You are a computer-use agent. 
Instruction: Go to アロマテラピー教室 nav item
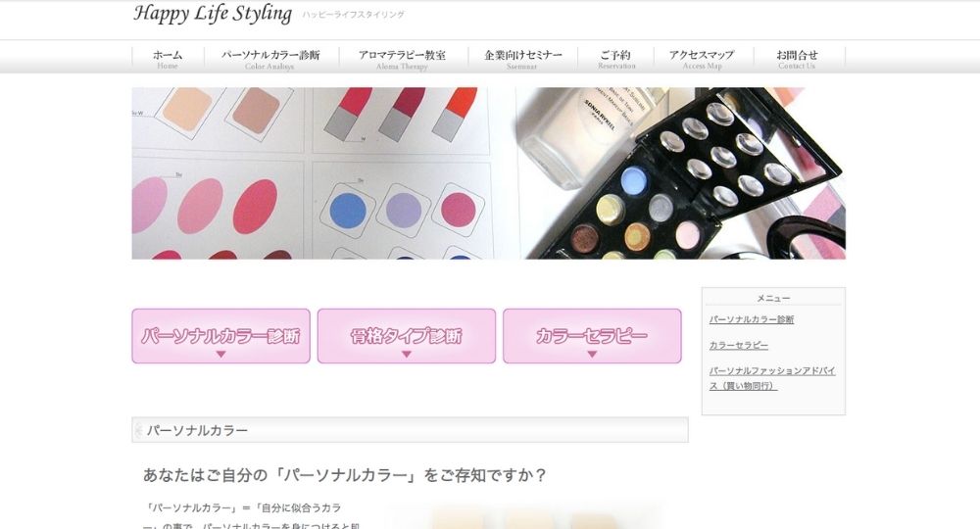click(x=403, y=60)
